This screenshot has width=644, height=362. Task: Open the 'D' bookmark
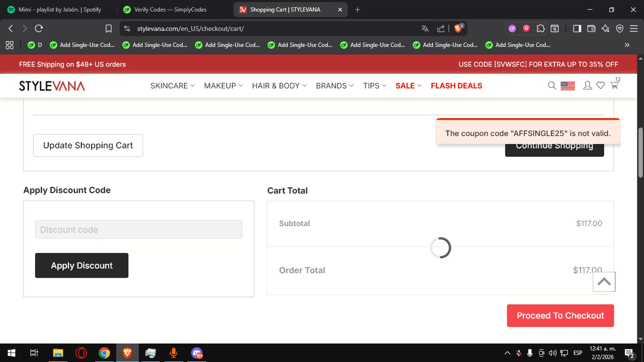35,45
